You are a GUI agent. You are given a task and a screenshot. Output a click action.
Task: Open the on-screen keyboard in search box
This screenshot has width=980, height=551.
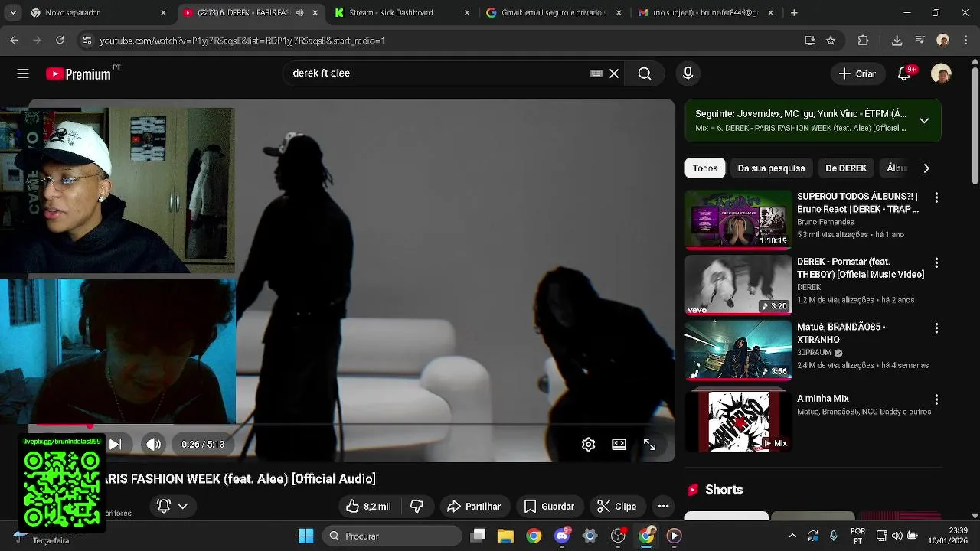point(596,73)
